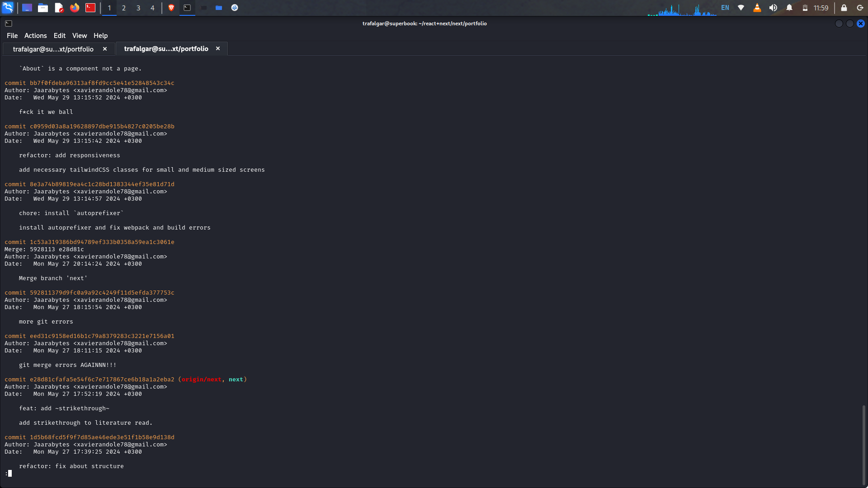Close the second terminal tab
The width and height of the screenshot is (868, 488).
pos(218,48)
